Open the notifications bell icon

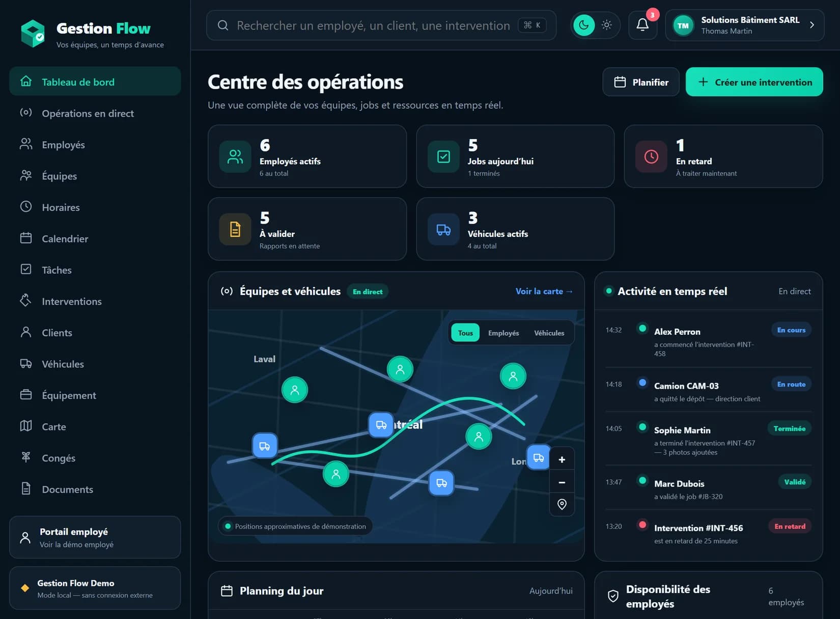tap(642, 25)
